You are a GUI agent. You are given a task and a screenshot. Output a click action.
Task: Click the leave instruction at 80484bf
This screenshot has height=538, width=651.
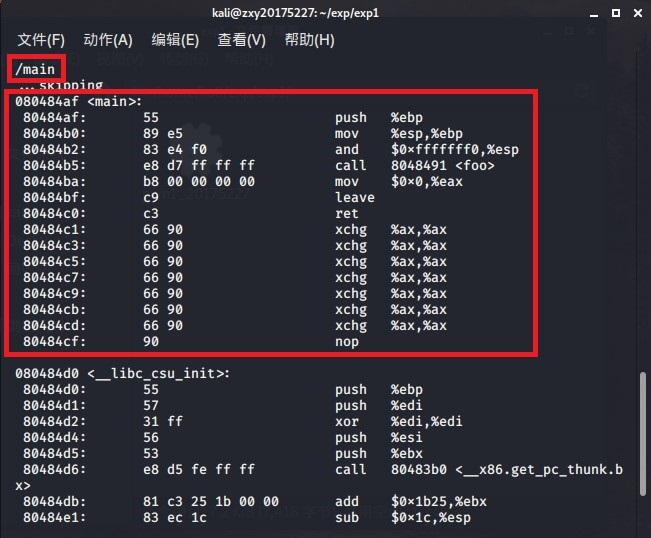pos(355,198)
